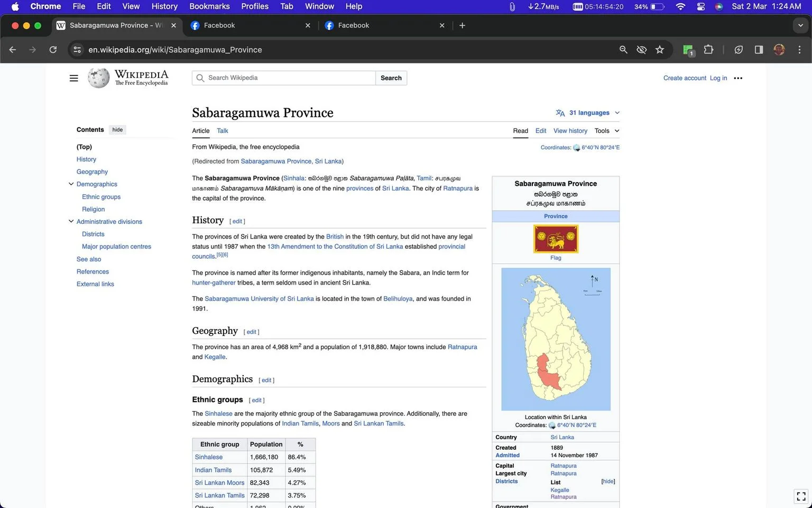
Task: Open a new browser tab
Action: 462,25
